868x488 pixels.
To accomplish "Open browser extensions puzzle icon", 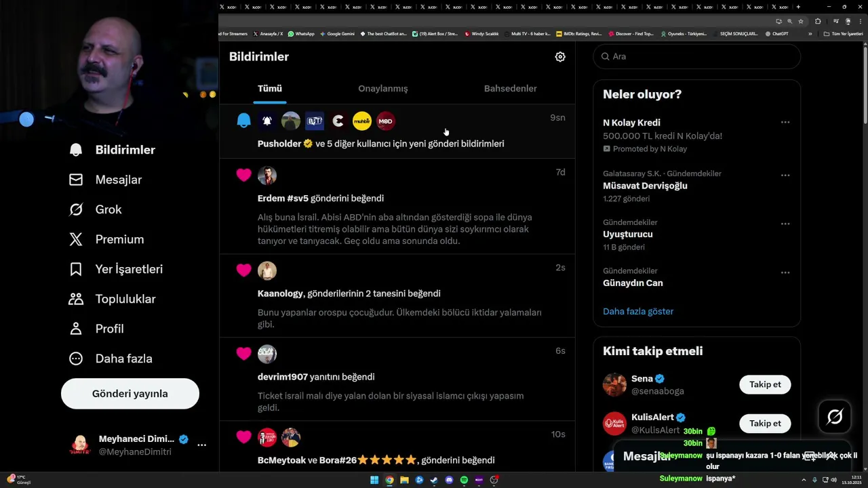I will (x=818, y=21).
